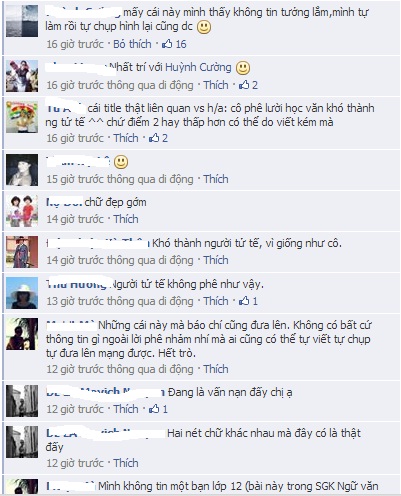Open avatar next to 'cái title thật liên quan' comment
Viewport: 401px width, 496px height.
click(x=22, y=117)
